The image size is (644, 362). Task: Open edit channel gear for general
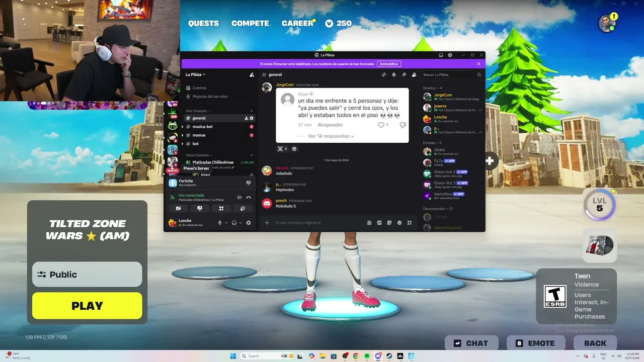(x=252, y=118)
